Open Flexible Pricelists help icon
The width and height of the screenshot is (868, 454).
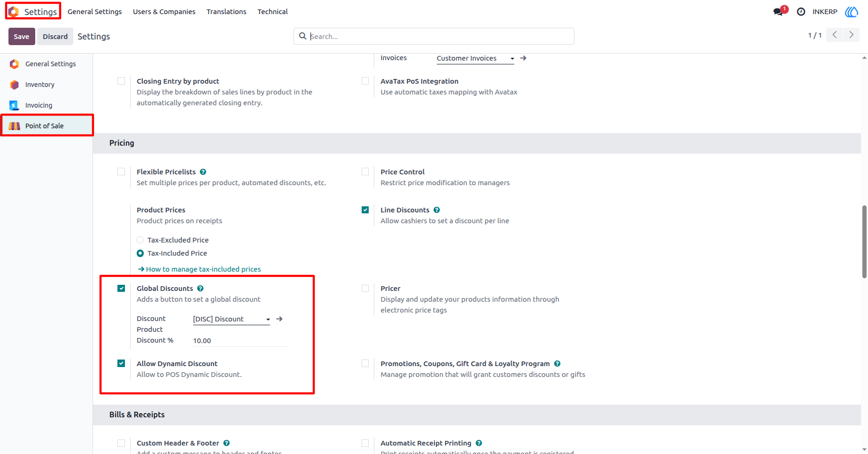pos(203,172)
